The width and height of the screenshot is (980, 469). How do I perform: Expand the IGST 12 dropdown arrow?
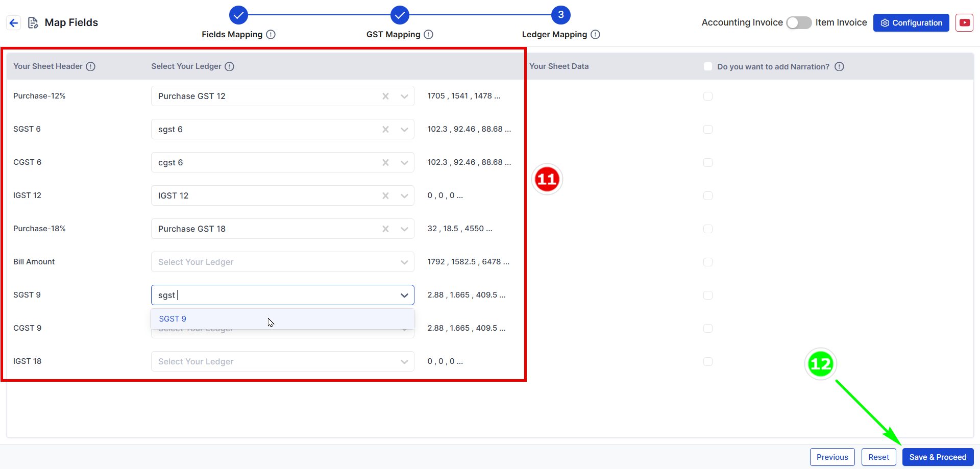click(x=404, y=195)
